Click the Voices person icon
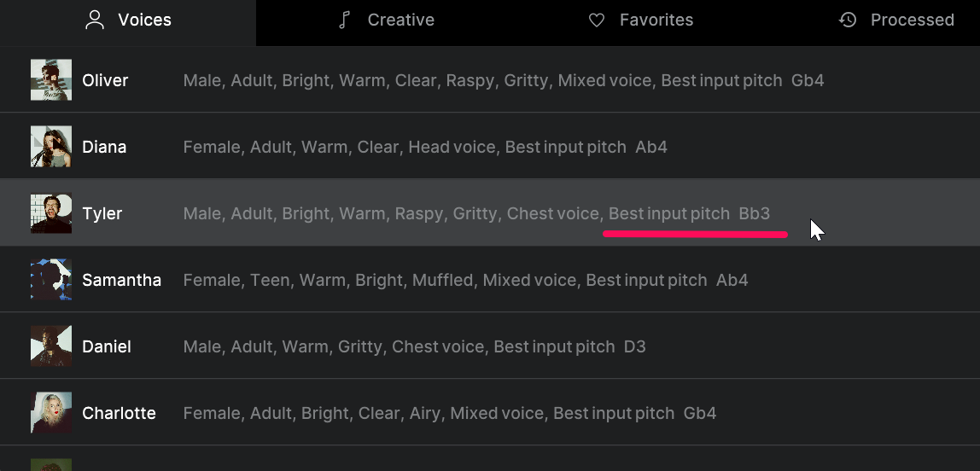The image size is (980, 471). point(95,20)
